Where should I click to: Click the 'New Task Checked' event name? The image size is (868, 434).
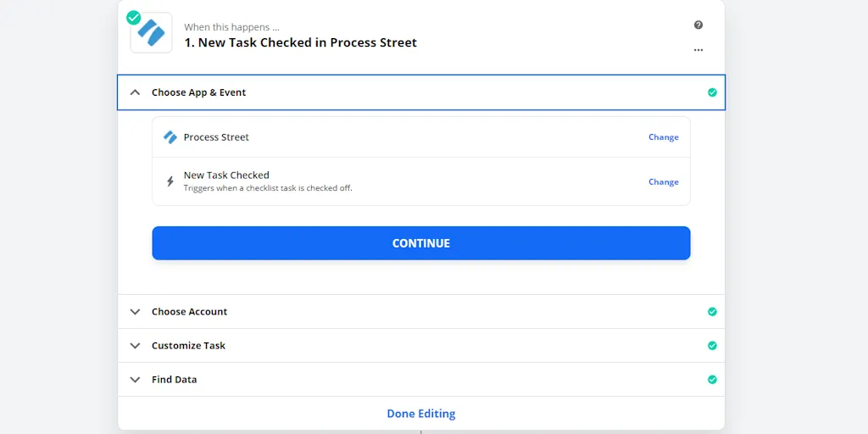226,175
